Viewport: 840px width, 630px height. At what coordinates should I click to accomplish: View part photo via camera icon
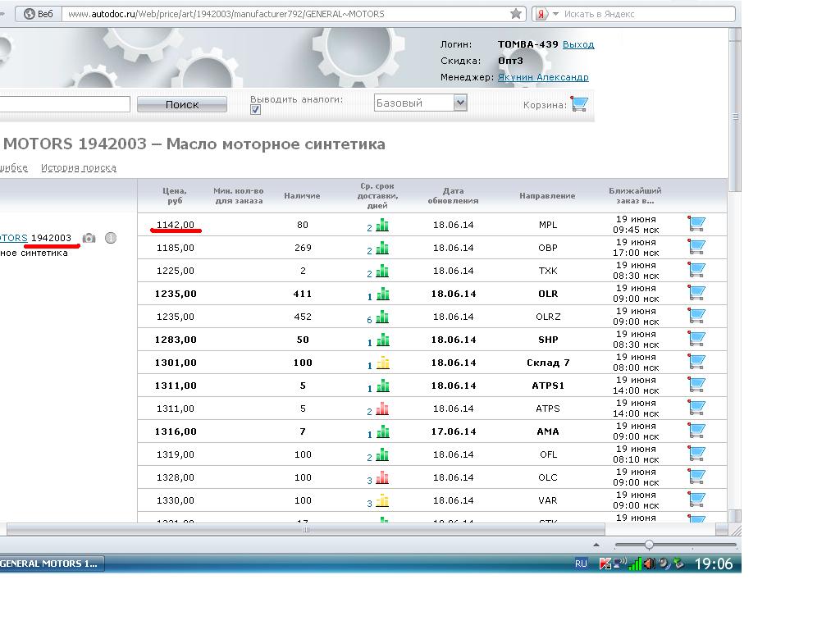pos(89,238)
